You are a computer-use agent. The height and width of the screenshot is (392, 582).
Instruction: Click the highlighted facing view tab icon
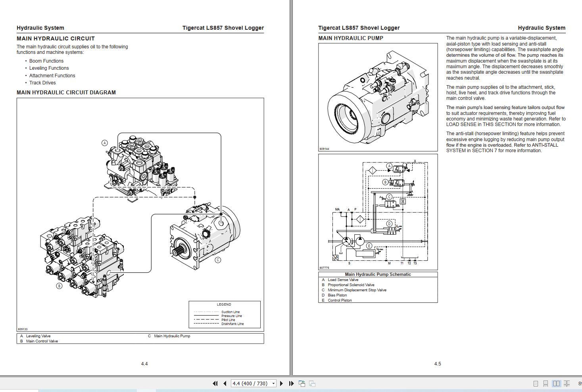pyautogui.click(x=556, y=384)
